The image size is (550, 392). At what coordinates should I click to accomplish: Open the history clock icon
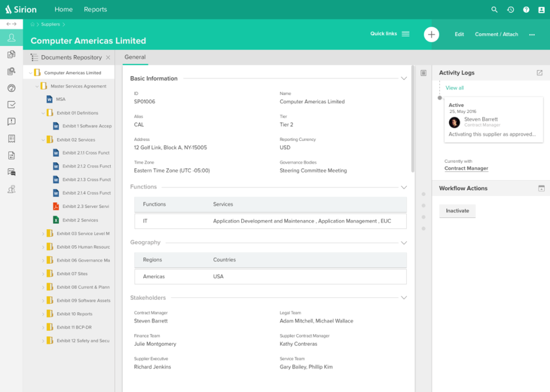click(x=510, y=10)
